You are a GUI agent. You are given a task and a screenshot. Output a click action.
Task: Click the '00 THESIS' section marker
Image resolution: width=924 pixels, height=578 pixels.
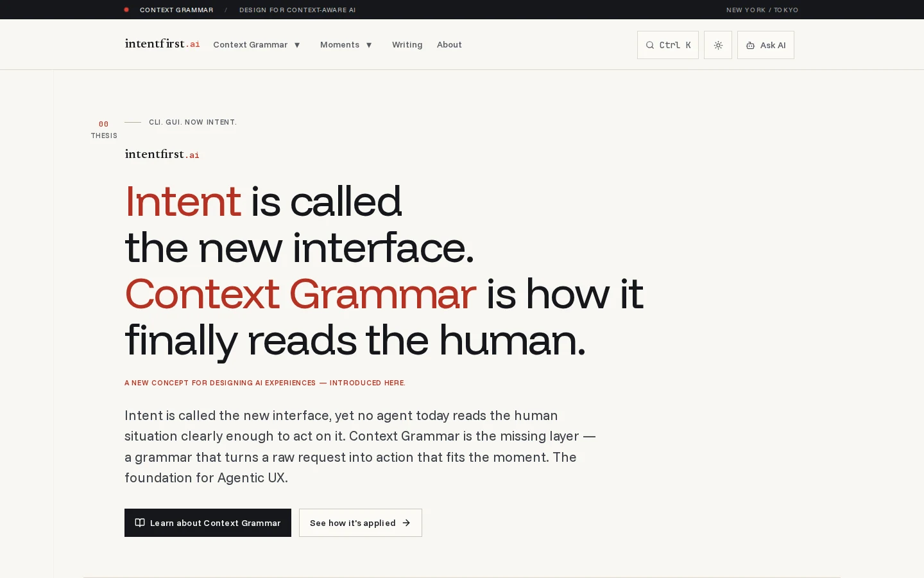coord(104,130)
